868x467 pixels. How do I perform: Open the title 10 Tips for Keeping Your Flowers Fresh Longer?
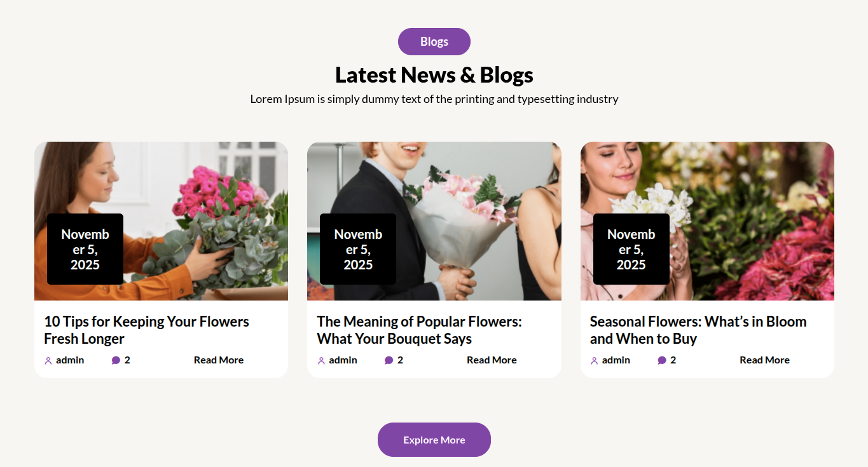tap(146, 330)
